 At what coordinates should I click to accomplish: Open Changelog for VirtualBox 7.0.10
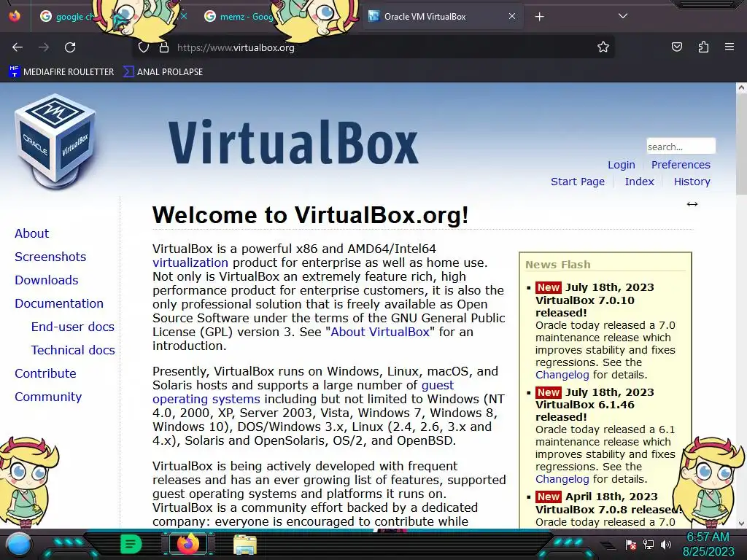(562, 375)
